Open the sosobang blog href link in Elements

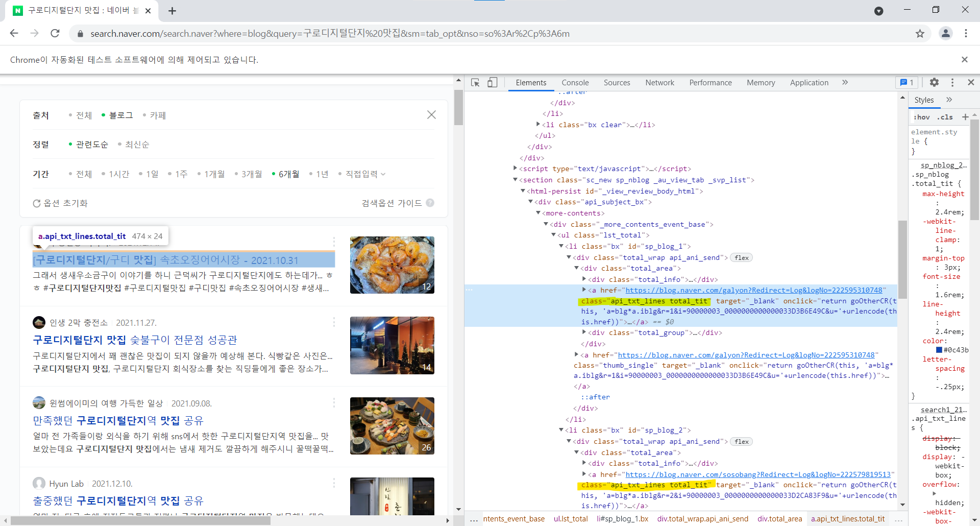(758, 474)
